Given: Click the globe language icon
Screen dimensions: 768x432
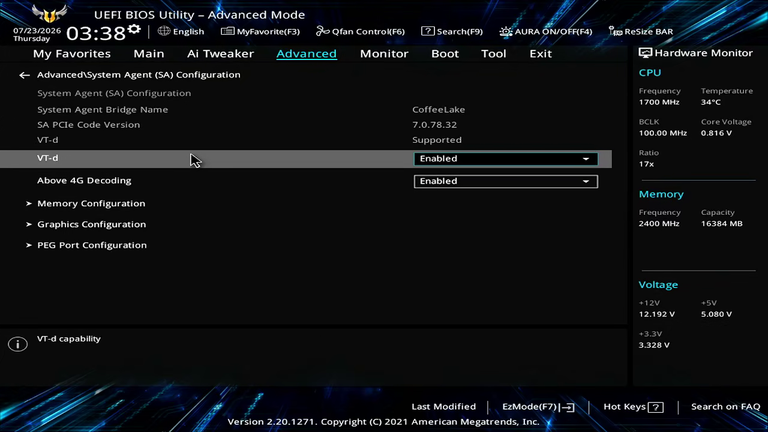Looking at the screenshot, I should pyautogui.click(x=164, y=31).
